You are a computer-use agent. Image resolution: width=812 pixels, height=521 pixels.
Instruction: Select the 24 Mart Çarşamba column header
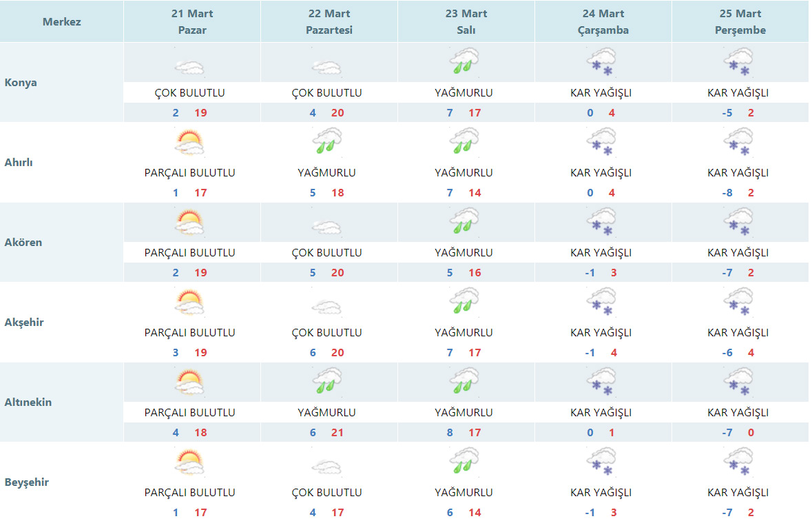click(603, 22)
